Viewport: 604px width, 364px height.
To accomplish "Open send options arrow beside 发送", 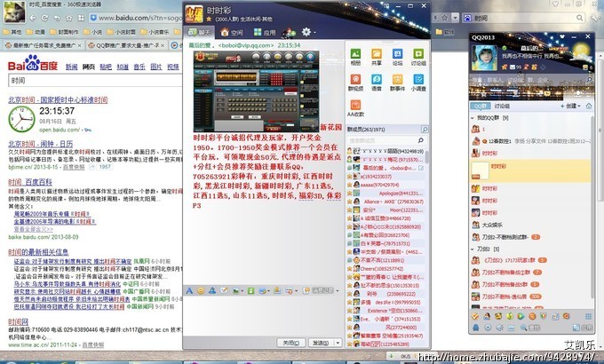I will (338, 343).
